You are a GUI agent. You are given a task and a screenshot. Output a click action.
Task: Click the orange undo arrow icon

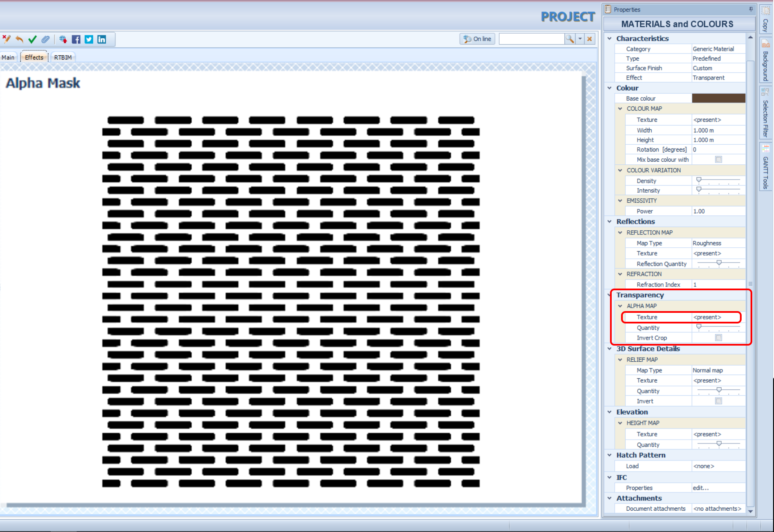pyautogui.click(x=20, y=39)
